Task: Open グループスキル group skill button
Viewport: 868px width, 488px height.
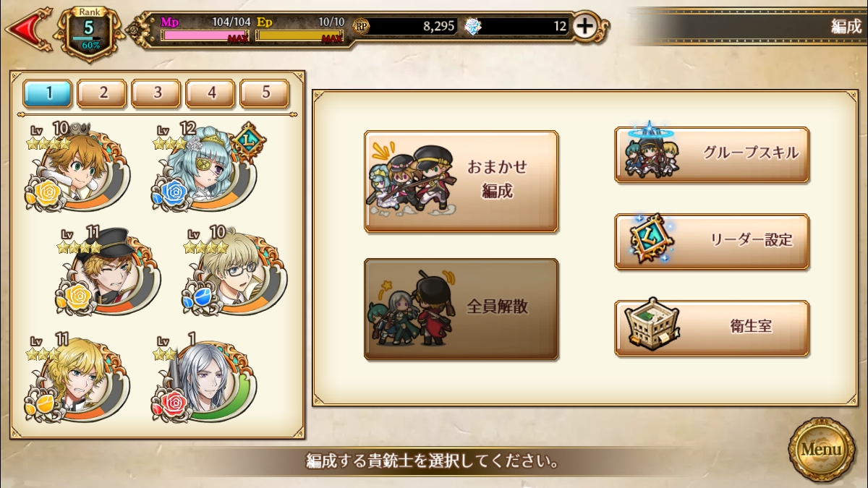Action: tap(712, 154)
